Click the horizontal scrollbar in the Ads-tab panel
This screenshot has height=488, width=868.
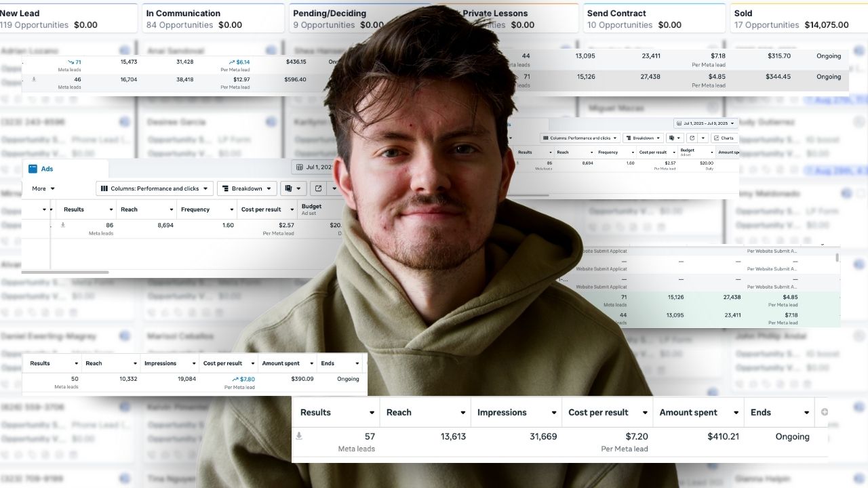tap(65, 272)
